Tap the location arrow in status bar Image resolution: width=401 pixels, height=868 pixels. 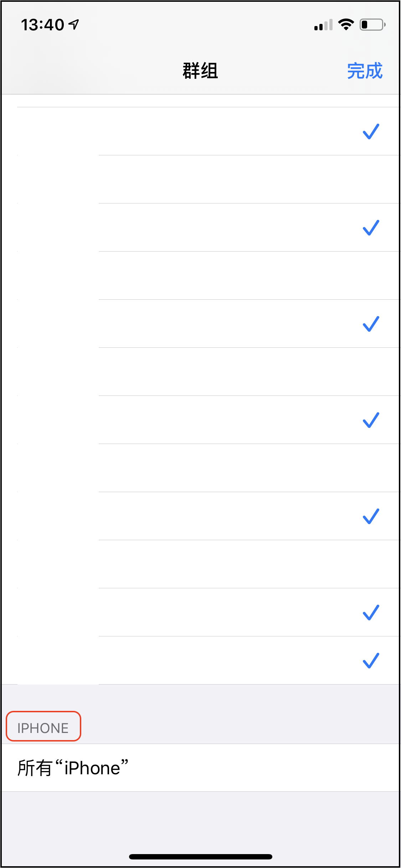click(74, 25)
